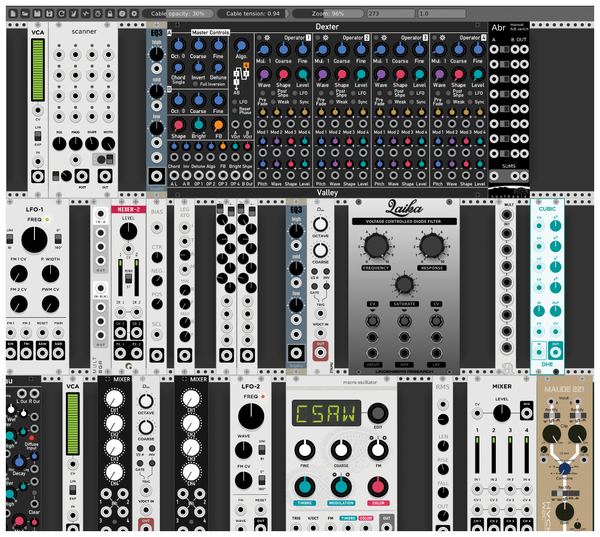Open the sample rate waveform icon
This screenshot has height=537, width=600.
(x=86, y=13)
